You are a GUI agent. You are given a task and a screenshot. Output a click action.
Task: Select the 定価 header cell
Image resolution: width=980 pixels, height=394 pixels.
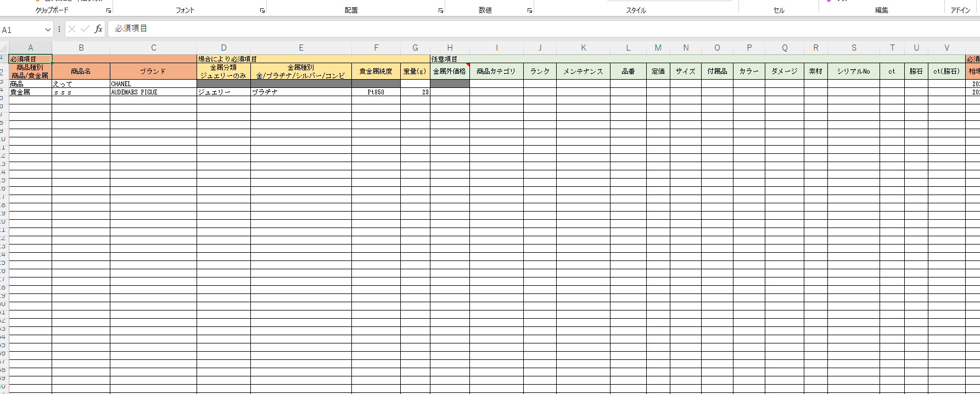click(658, 71)
